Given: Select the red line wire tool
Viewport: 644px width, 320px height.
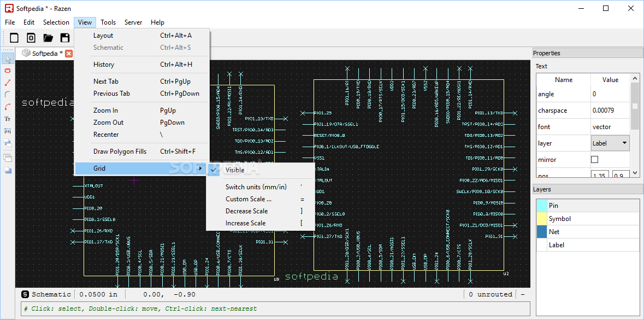Looking at the screenshot, I should (8, 83).
